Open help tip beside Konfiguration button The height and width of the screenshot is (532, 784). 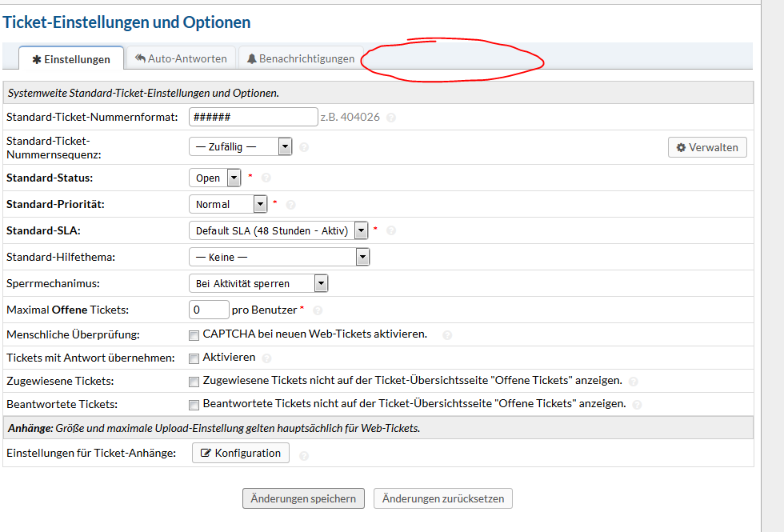tap(304, 455)
